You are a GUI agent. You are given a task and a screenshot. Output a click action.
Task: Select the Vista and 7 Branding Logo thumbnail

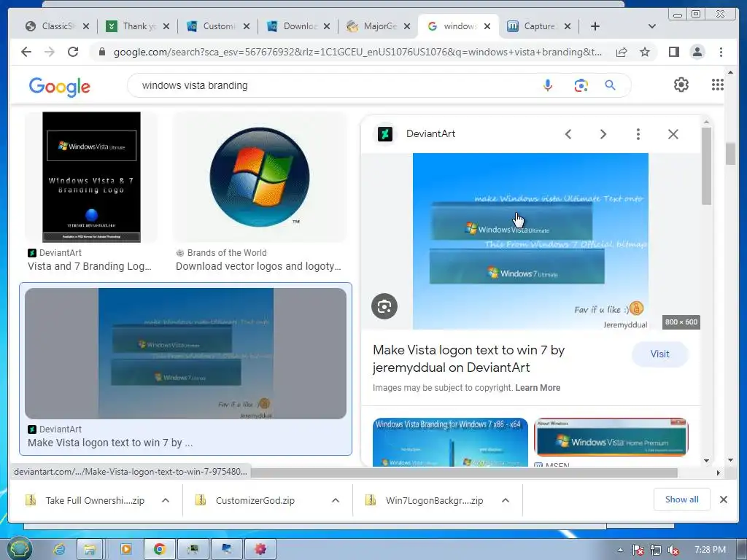[x=91, y=177]
